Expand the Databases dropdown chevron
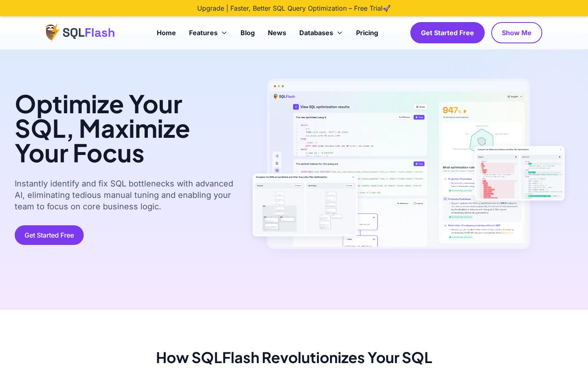 [x=340, y=33]
